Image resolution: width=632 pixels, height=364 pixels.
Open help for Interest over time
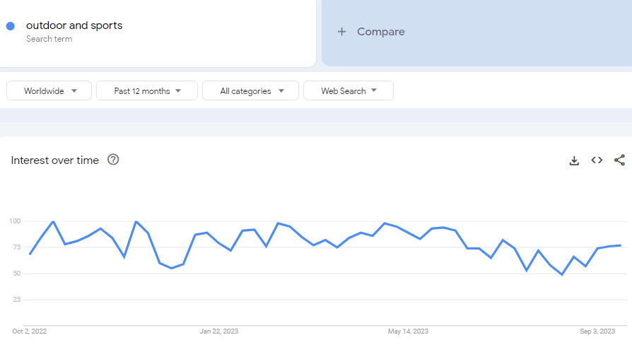113,160
